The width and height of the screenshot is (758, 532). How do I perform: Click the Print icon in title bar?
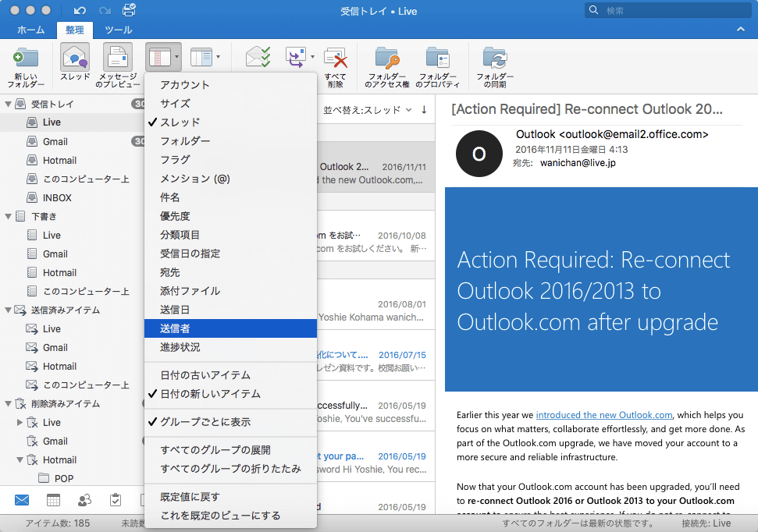129,9
